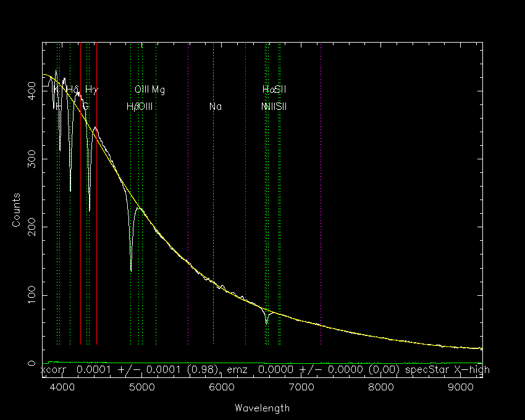This screenshot has width=525, height=420.
Task: Select the 7000 wavelength tick label
Action: (x=301, y=387)
